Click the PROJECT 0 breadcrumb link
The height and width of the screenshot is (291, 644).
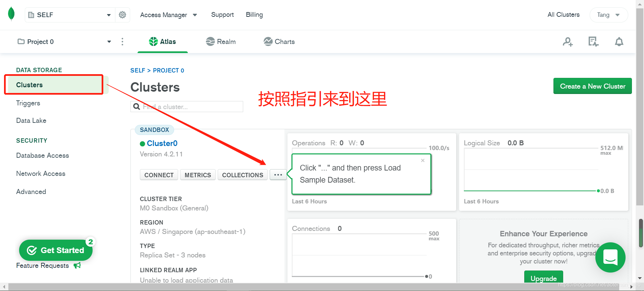[168, 70]
